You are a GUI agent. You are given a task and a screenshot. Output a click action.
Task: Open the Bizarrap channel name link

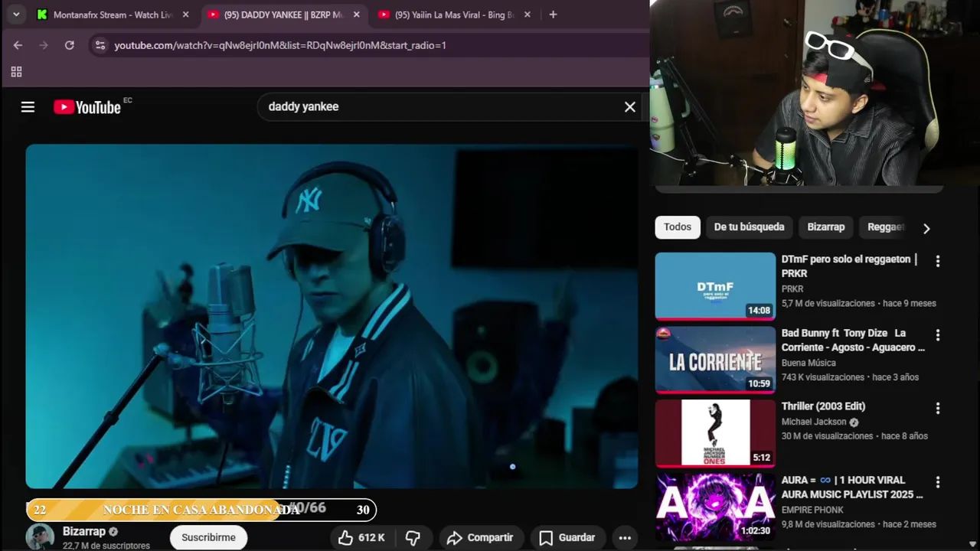click(84, 531)
